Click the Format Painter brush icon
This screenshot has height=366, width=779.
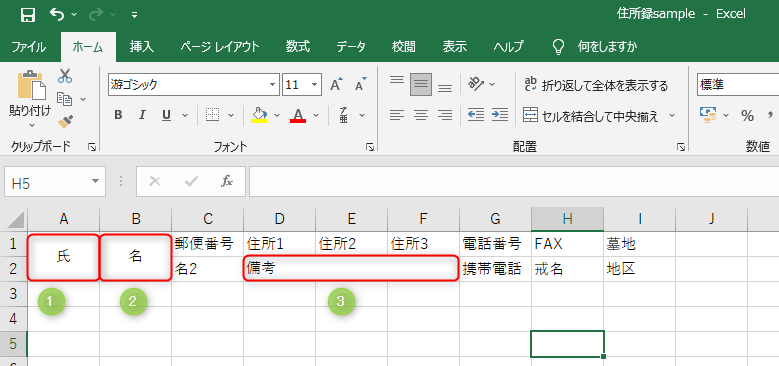coord(65,122)
